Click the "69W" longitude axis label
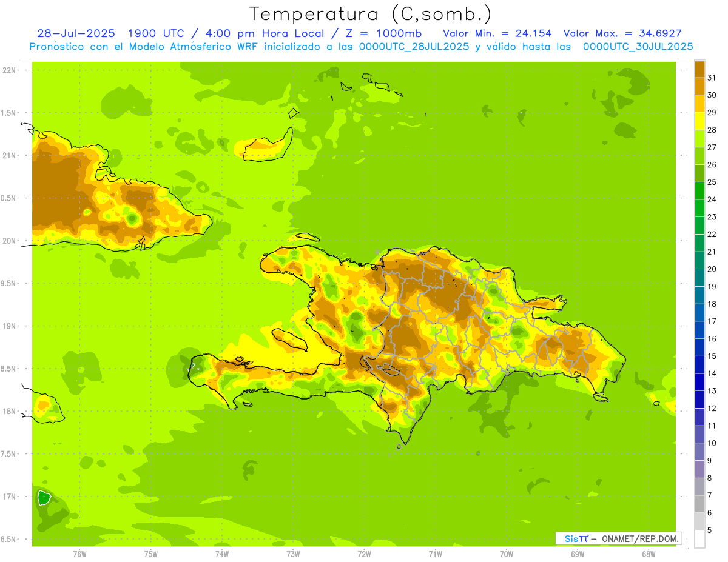The height and width of the screenshot is (562, 728). 578,554
